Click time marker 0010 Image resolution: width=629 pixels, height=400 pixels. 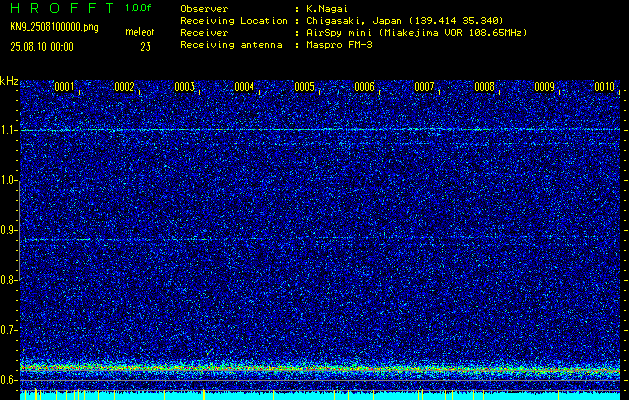pyautogui.click(x=605, y=87)
